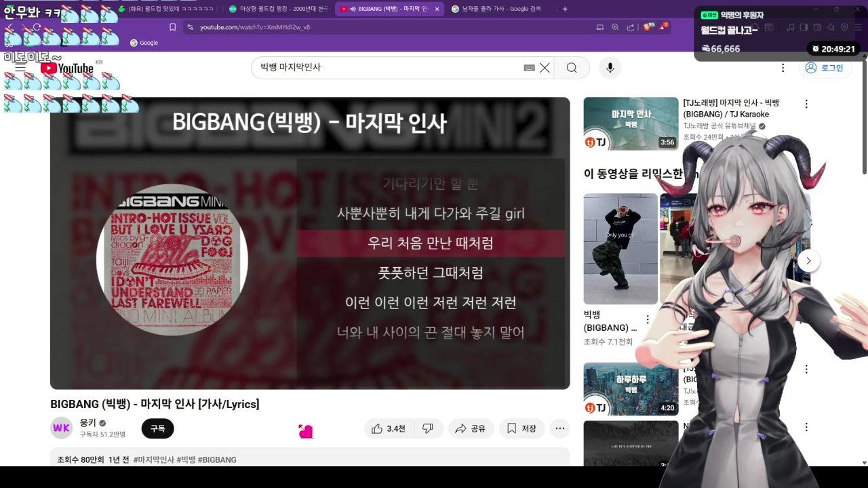This screenshot has width=868, height=488.
Task: Click the 익명의 후원자 donor name
Action: (743, 15)
